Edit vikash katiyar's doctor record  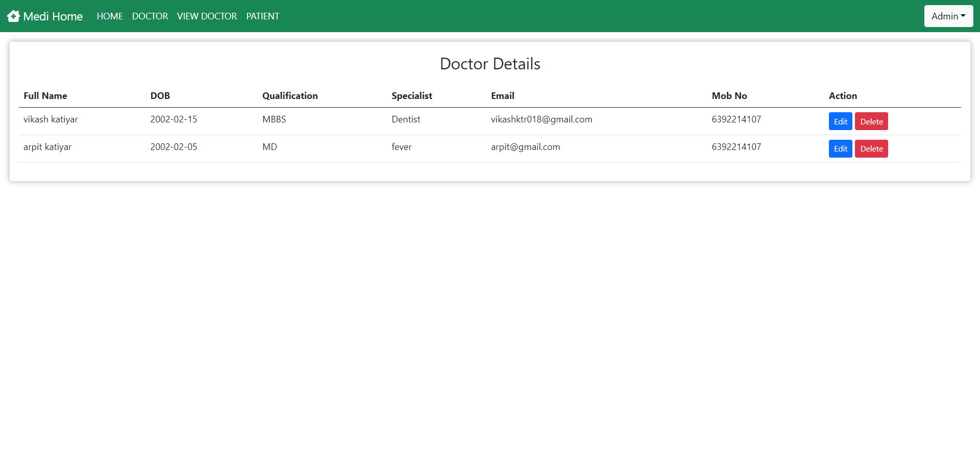click(x=840, y=121)
